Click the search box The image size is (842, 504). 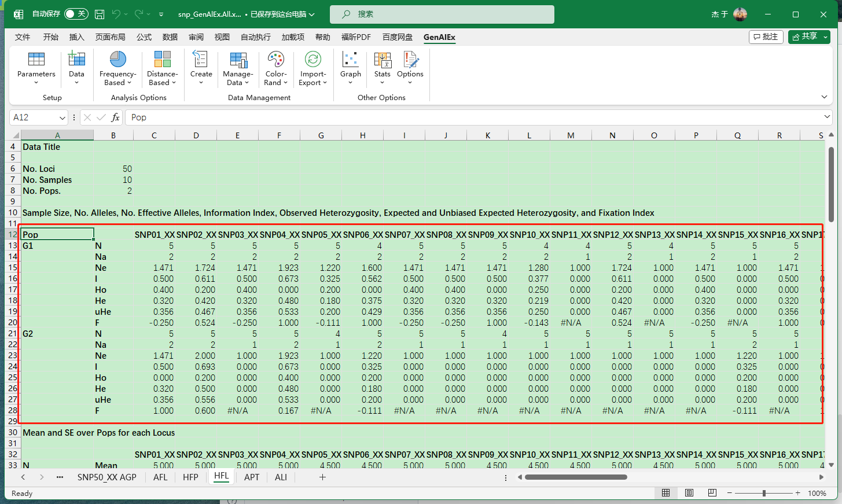[x=442, y=14]
